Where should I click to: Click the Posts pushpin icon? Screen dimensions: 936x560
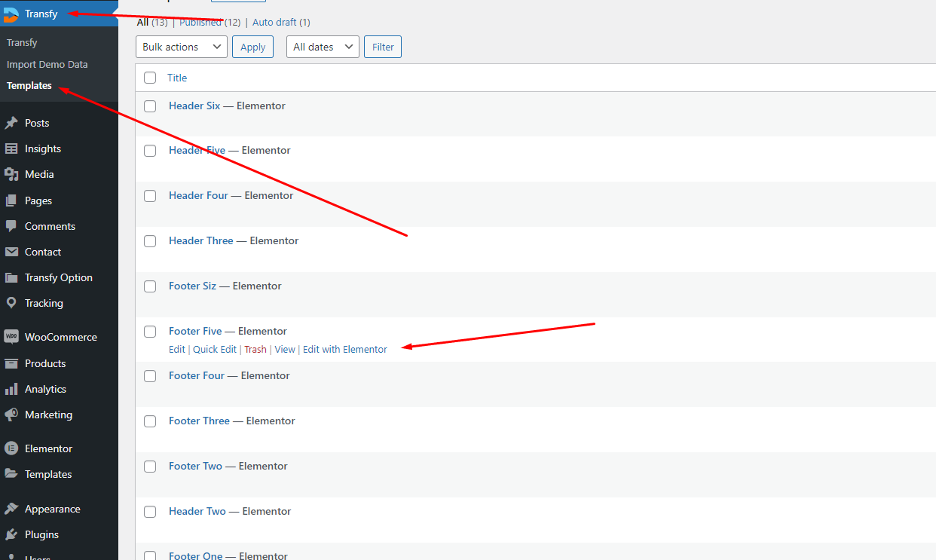[11, 123]
